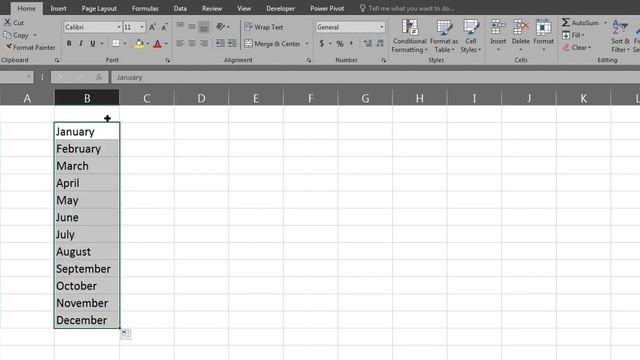Decrease font size with A-down icon

pyautogui.click(x=164, y=27)
